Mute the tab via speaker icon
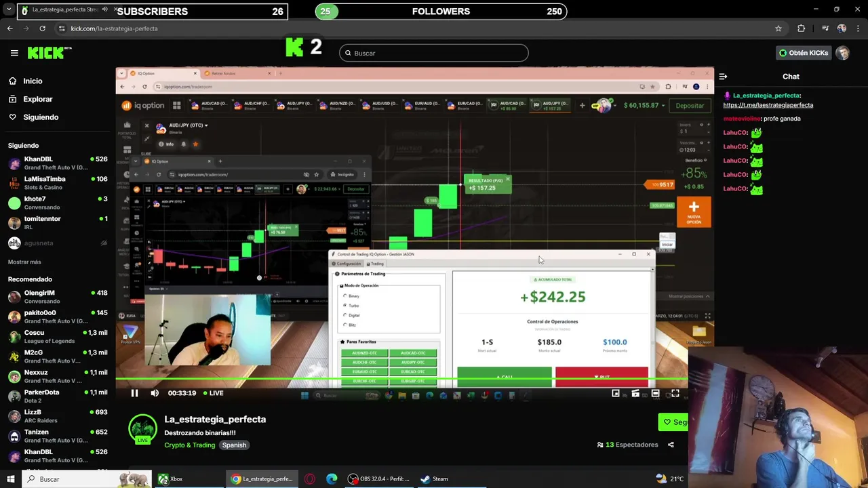Image resolution: width=868 pixels, height=488 pixels. tap(104, 9)
